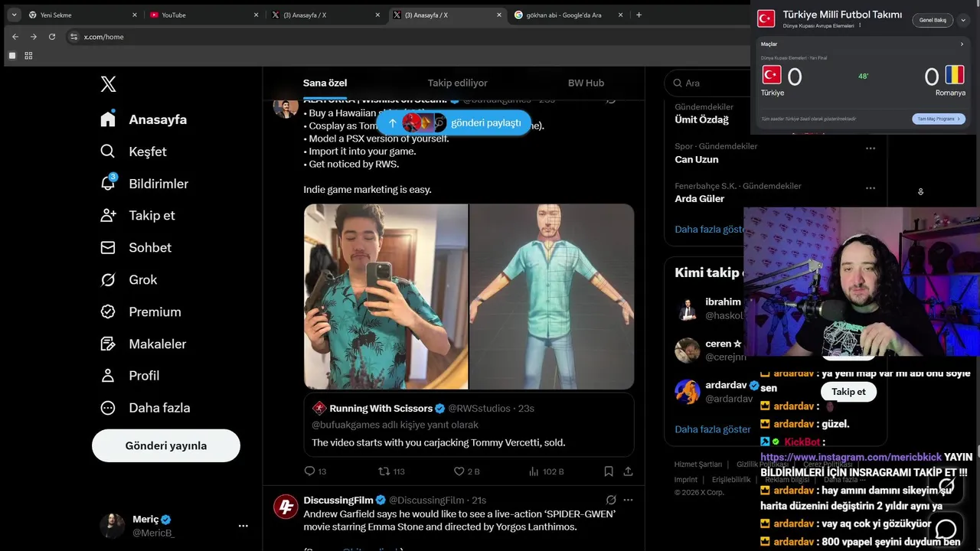Viewport: 980px width, 551px height.
Task: Open Grok icon in sidebar
Action: (x=108, y=279)
